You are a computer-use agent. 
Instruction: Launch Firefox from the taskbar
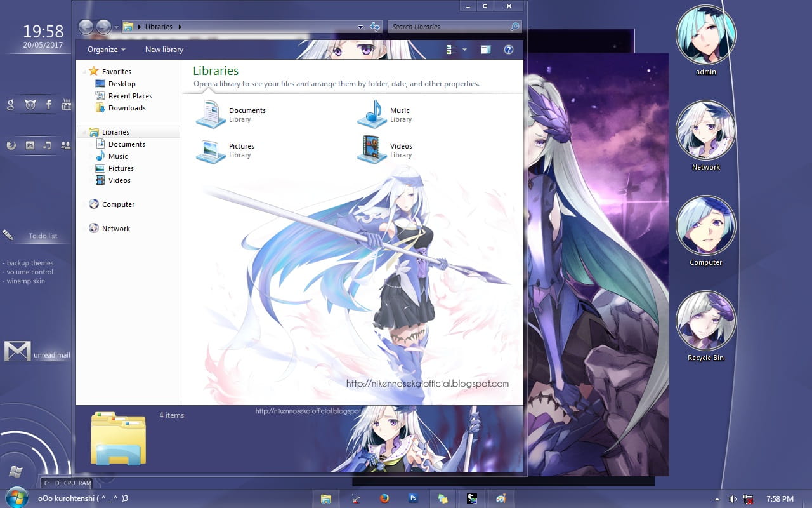pos(384,498)
